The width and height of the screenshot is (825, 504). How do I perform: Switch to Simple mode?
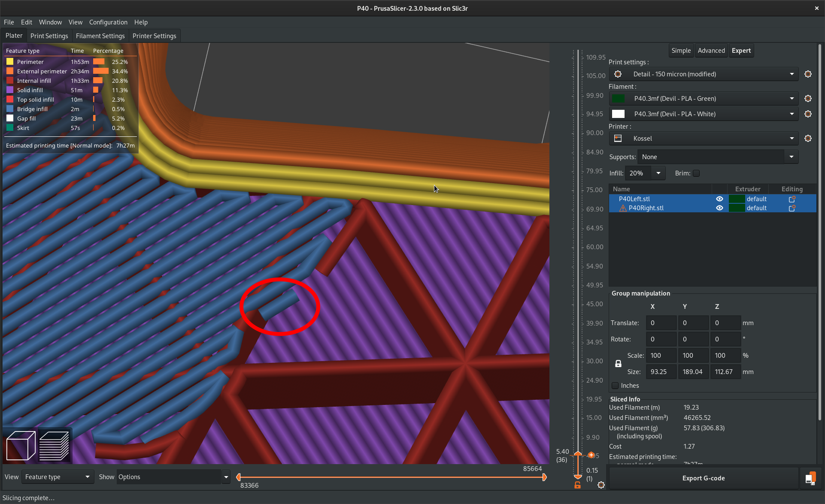pos(681,51)
